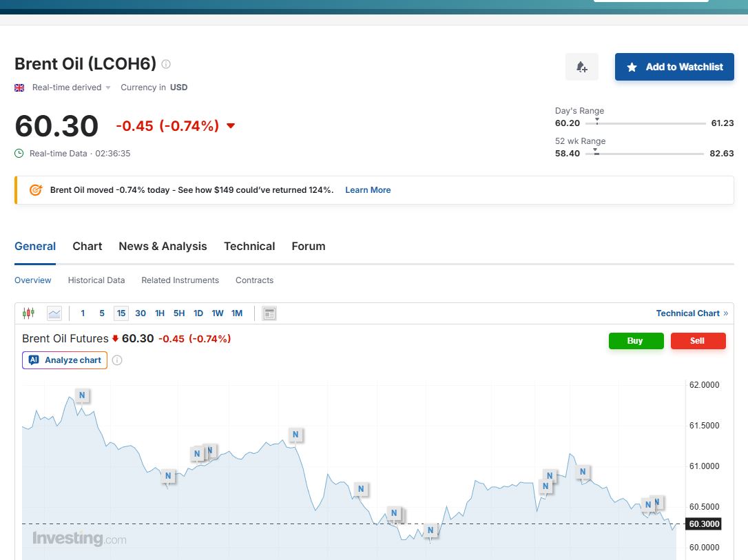
Task: Select the 1H chart interval
Action: [160, 313]
